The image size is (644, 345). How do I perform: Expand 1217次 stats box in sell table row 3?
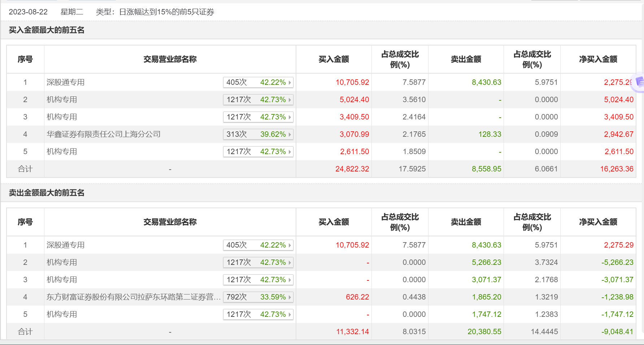pyautogui.click(x=258, y=280)
